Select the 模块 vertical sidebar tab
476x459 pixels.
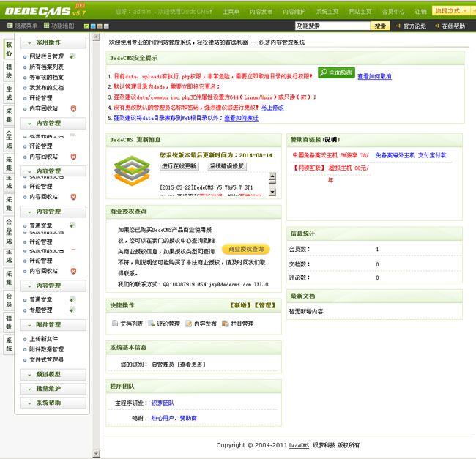[x=9, y=70]
